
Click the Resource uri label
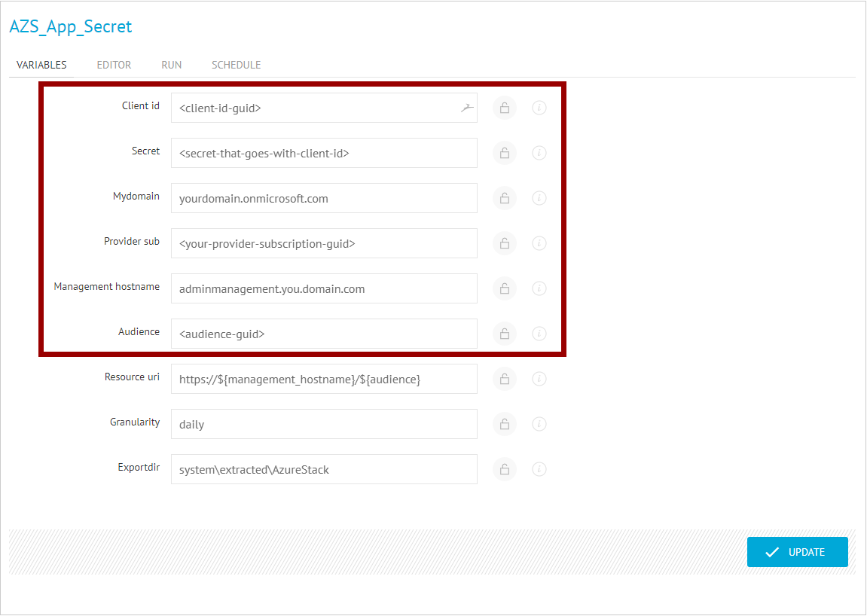tap(132, 377)
